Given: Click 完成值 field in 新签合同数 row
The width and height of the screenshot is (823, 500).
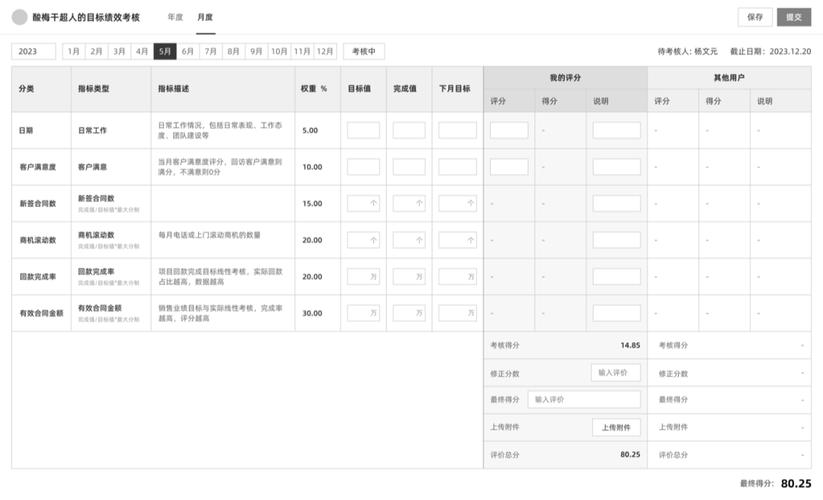Looking at the screenshot, I should coord(409,204).
